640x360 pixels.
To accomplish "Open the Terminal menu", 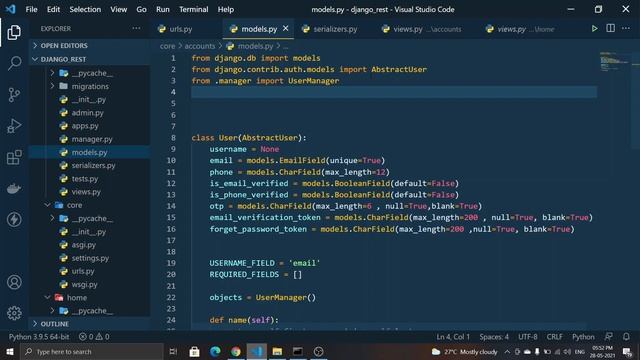I will coord(193,9).
